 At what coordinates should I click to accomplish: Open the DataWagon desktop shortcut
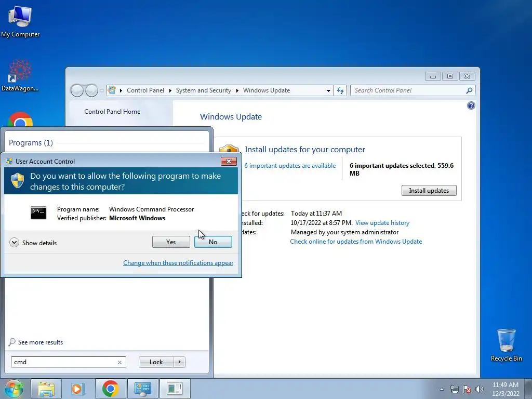pyautogui.click(x=20, y=76)
